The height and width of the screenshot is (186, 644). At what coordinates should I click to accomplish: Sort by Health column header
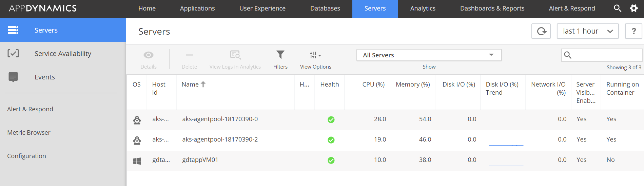pos(330,84)
